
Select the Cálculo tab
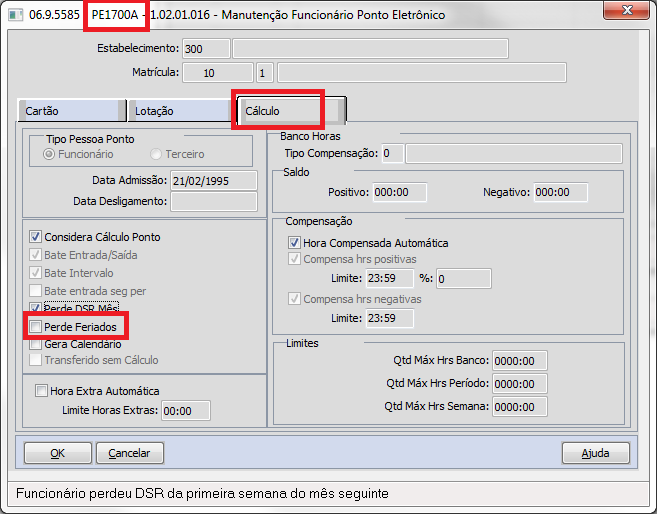291,110
